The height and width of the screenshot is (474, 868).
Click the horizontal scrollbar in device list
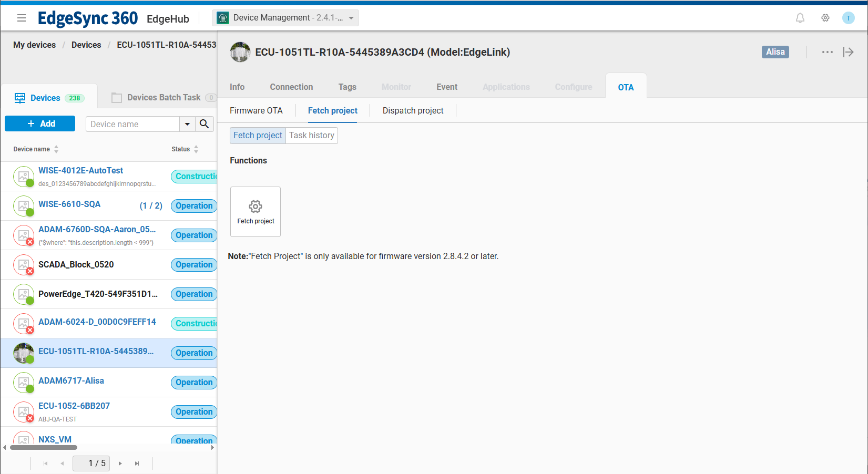[x=44, y=448]
